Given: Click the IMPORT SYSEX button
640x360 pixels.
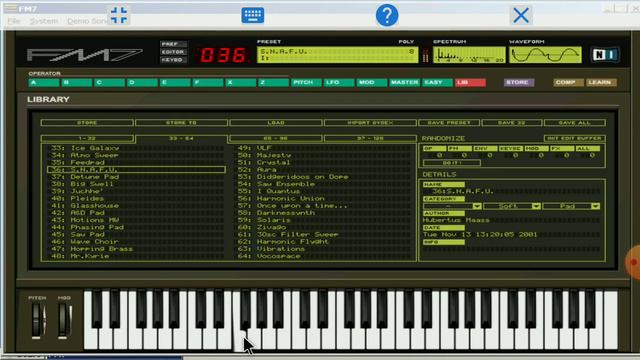Looking at the screenshot, I should click(x=370, y=122).
